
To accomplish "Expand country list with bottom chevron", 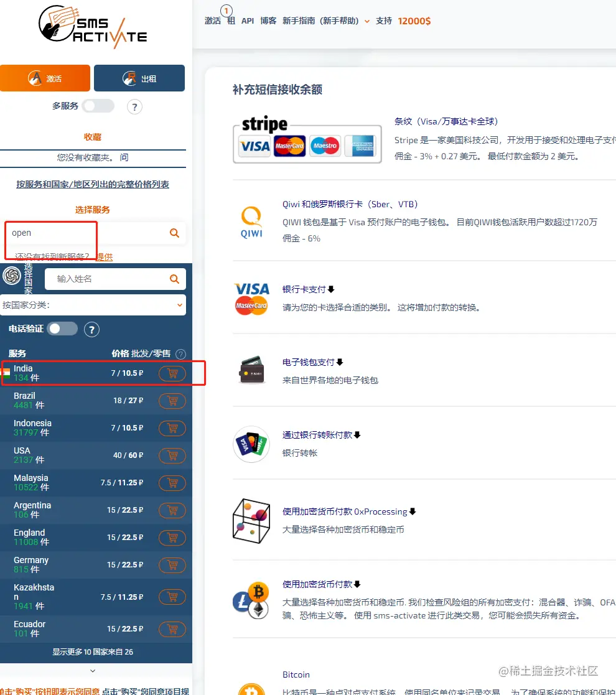I will [x=93, y=671].
